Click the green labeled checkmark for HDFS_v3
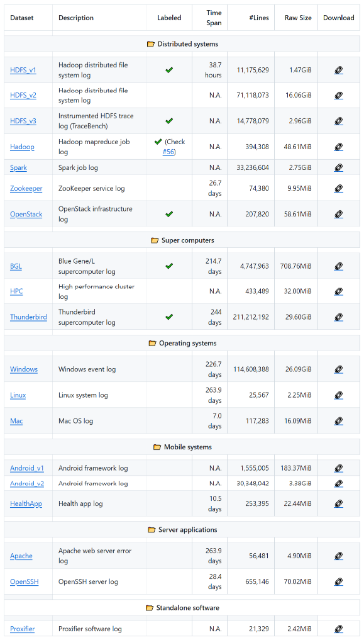The height and width of the screenshot is (640, 364). (169, 121)
